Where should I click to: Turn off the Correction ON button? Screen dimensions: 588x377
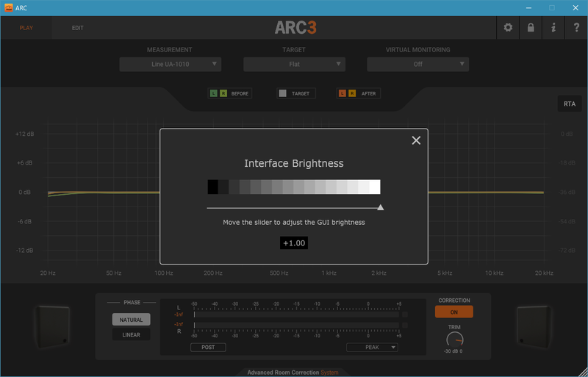coord(454,312)
